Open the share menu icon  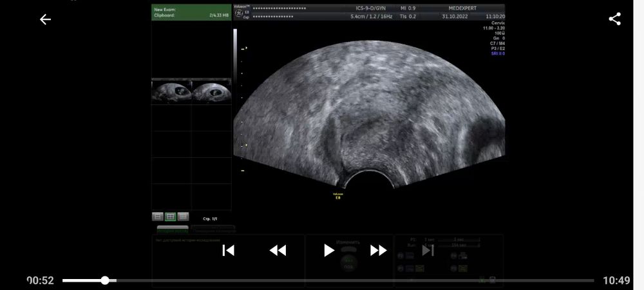(x=614, y=19)
